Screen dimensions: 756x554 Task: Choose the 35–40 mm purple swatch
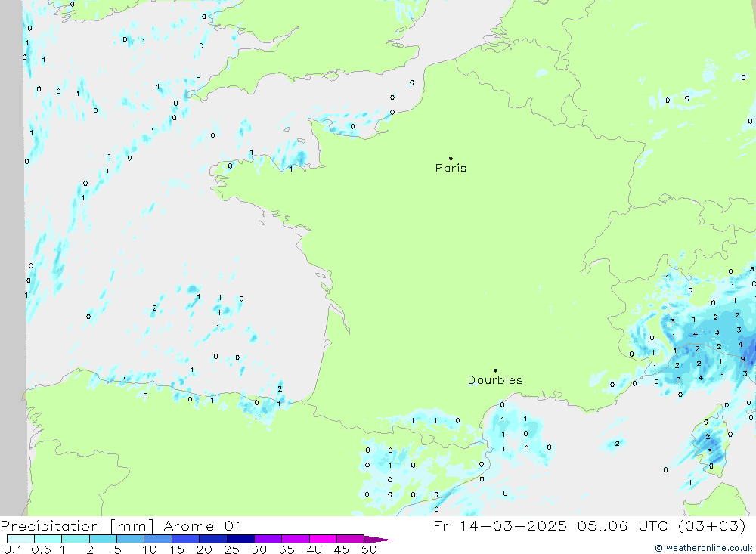tap(296, 539)
